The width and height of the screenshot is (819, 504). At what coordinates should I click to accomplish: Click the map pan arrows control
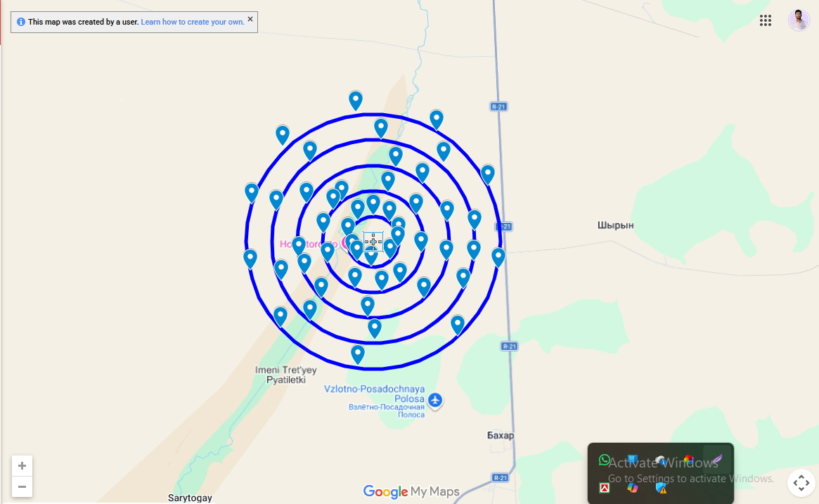801,483
